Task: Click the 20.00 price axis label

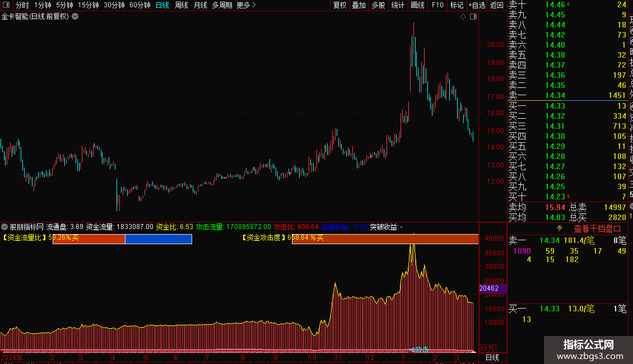Action: click(495, 45)
